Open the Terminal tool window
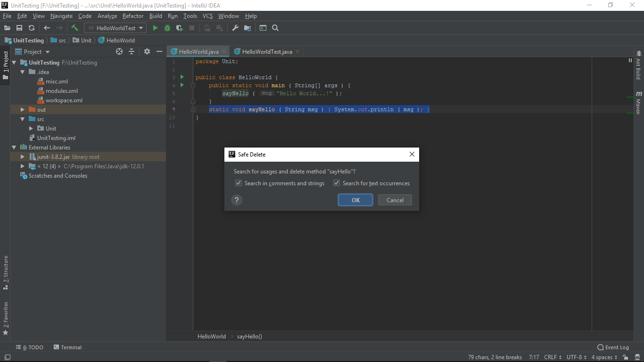The height and width of the screenshot is (362, 644). [x=67, y=347]
